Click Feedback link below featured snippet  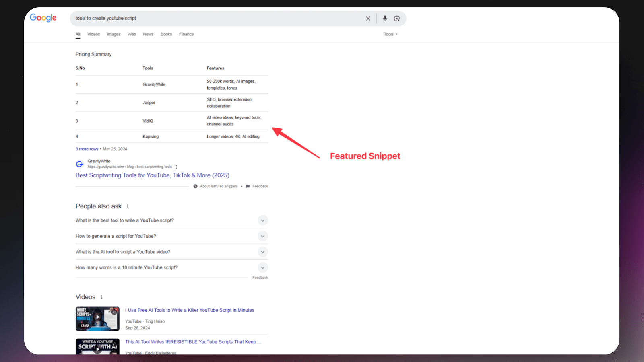[260, 186]
